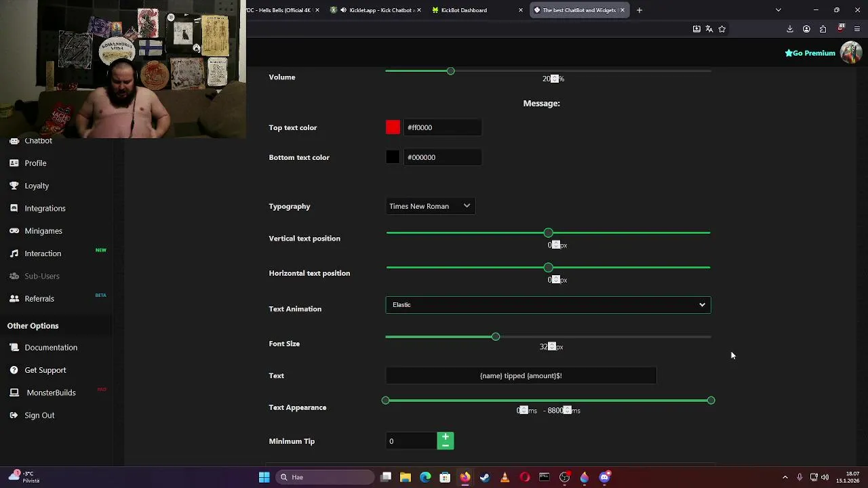Image resolution: width=868 pixels, height=488 pixels.
Task: Open the Minigames section
Action: coord(43,231)
